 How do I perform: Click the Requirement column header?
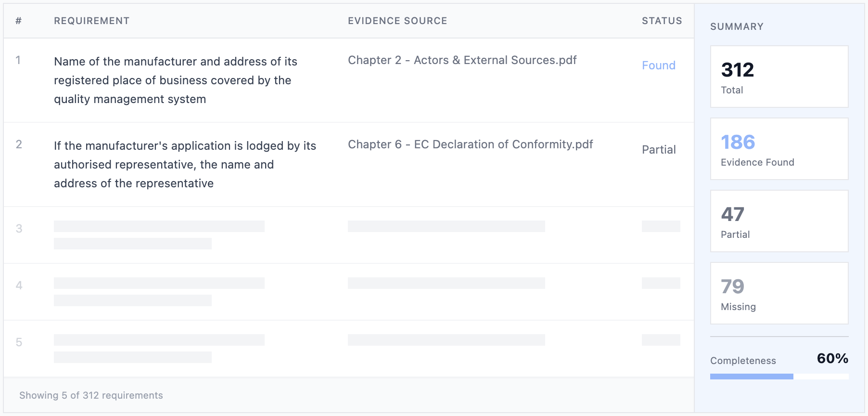click(x=91, y=21)
